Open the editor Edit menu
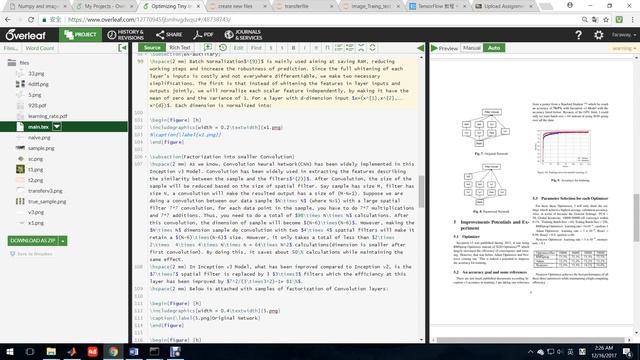 238,48
